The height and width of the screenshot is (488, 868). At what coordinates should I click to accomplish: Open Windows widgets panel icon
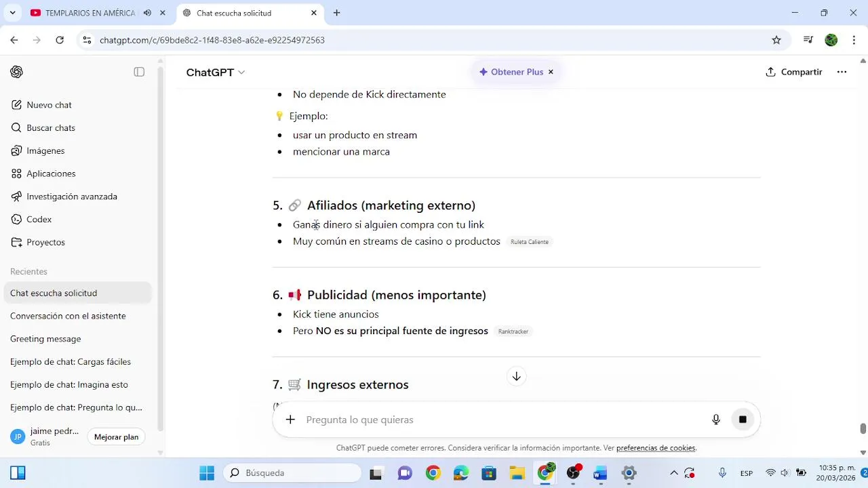click(18, 473)
